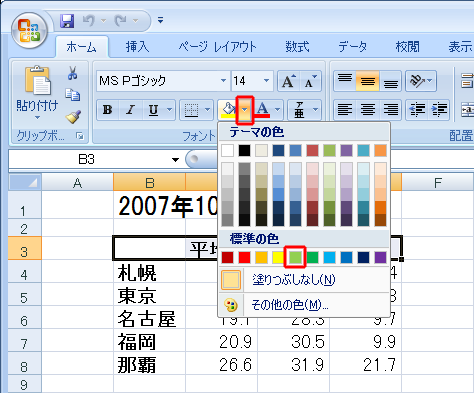The height and width of the screenshot is (393, 474).
Task: Toggle underline formatting
Action: point(153,110)
